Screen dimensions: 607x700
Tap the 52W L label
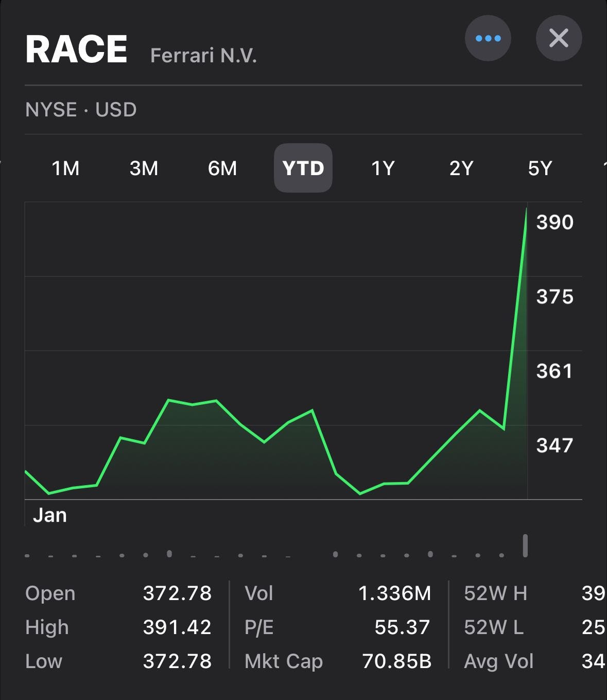(494, 627)
